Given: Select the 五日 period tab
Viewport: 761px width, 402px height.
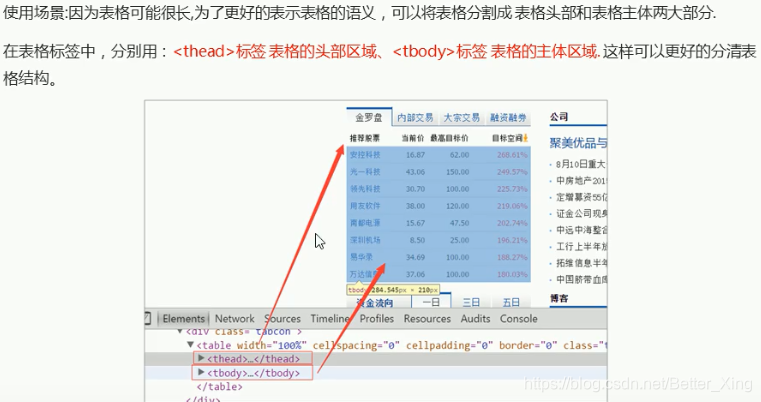Looking at the screenshot, I should [511, 302].
